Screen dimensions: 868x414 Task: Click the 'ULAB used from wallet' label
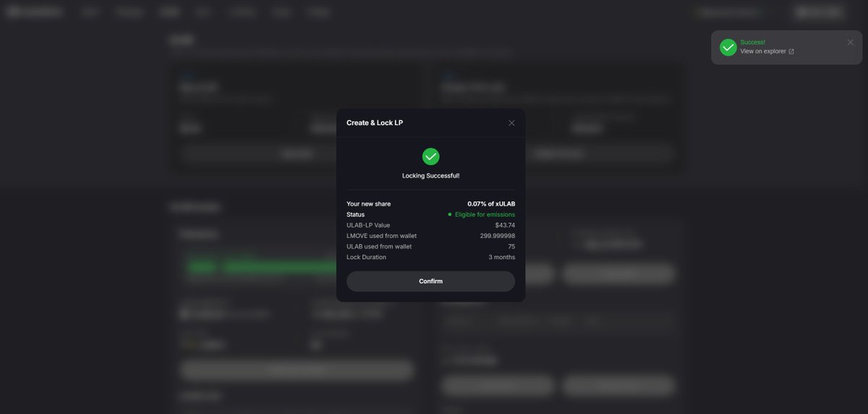tap(379, 247)
